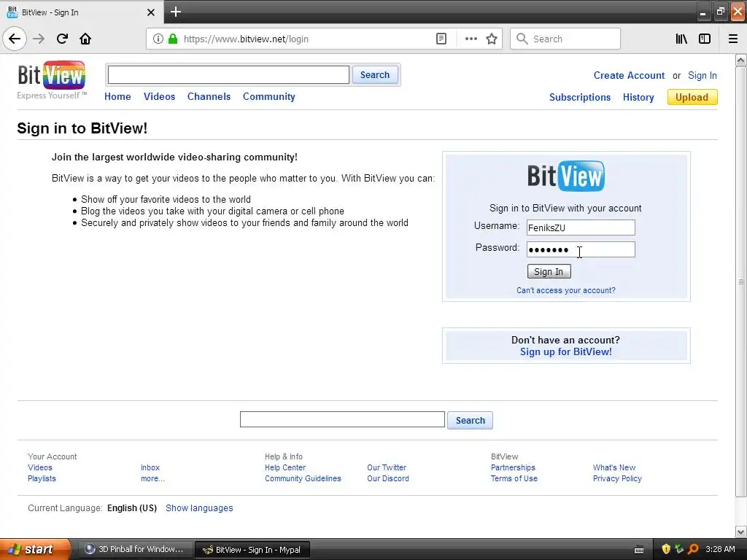This screenshot has height=560, width=747.
Task: Go back with the browser back arrow
Action: [x=15, y=39]
